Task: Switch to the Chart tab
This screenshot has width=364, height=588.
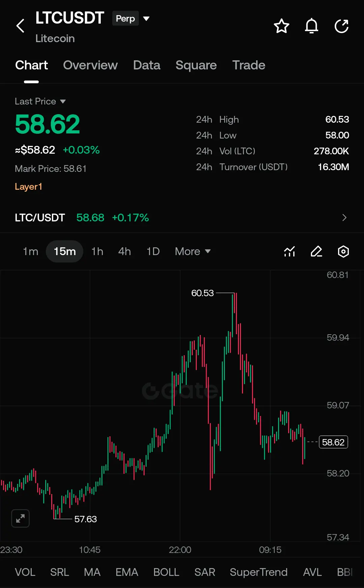Action: click(x=31, y=65)
